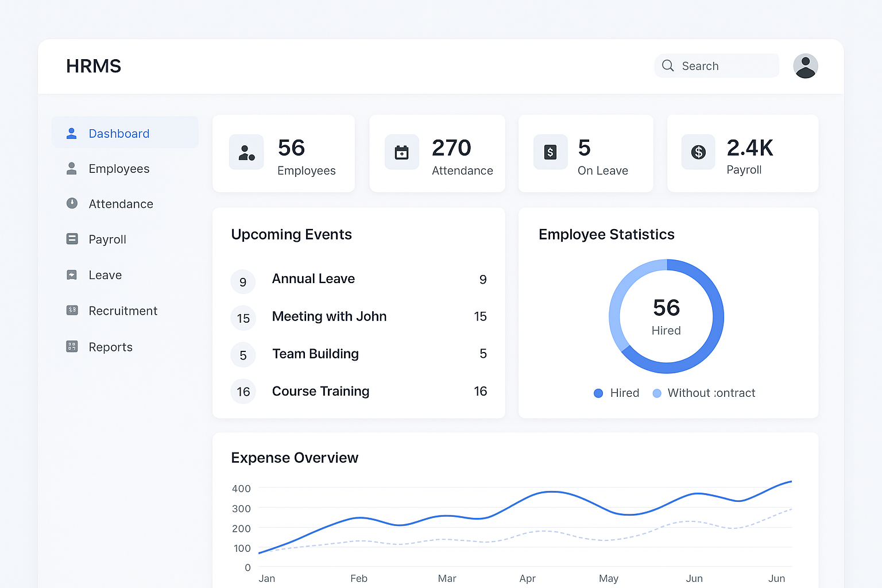This screenshot has height=588, width=882.
Task: Select Leave from the sidebar
Action: 105,275
